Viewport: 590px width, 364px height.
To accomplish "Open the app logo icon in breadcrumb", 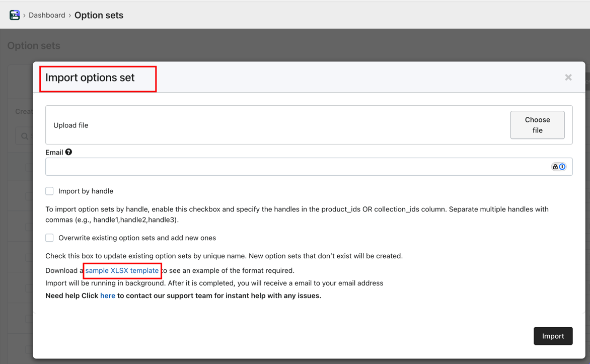I will tap(15, 15).
